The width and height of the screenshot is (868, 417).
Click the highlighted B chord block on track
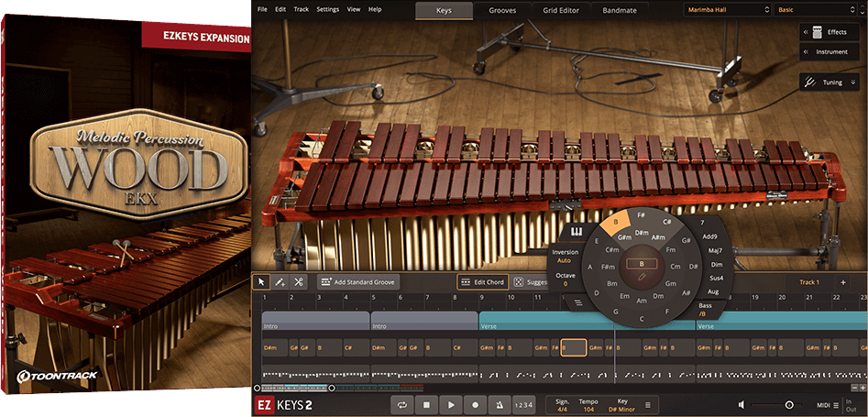(x=574, y=347)
